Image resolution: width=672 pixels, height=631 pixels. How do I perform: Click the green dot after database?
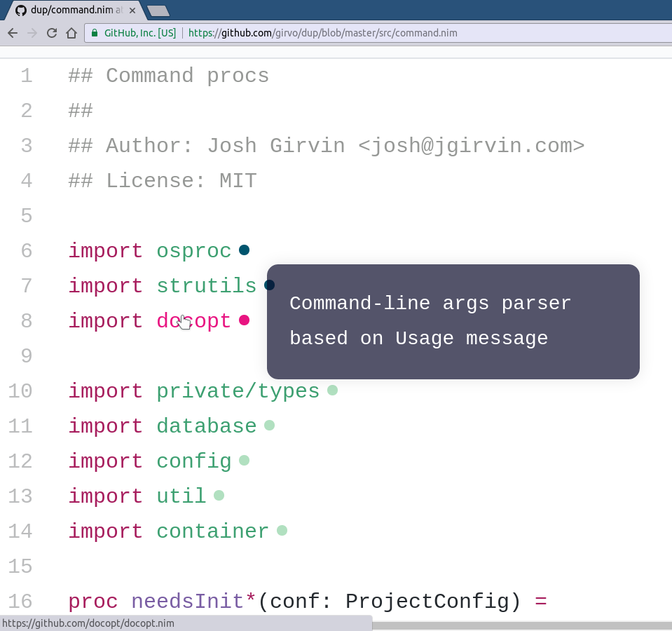click(x=269, y=426)
